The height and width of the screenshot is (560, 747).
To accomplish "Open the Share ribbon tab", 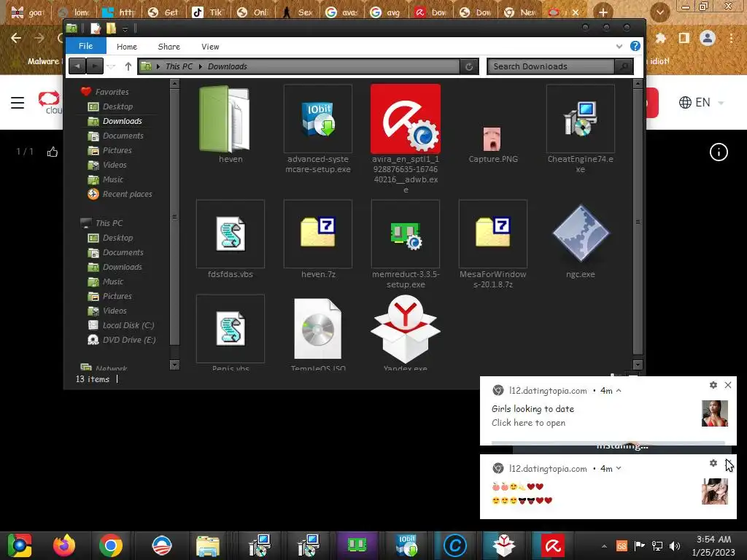I will [x=169, y=47].
